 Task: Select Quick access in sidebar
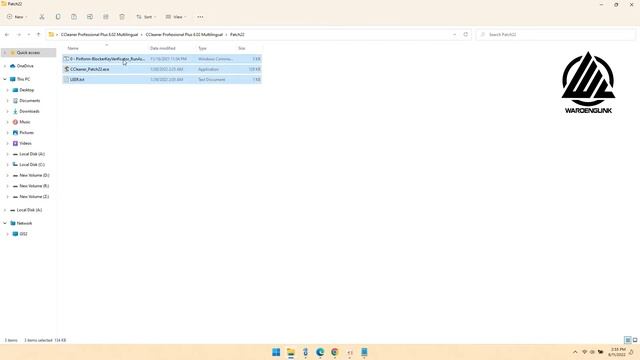[29, 53]
